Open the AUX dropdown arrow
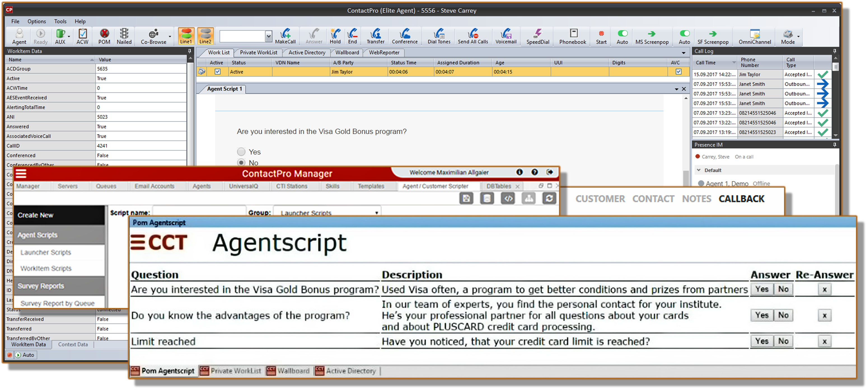 tap(69, 36)
